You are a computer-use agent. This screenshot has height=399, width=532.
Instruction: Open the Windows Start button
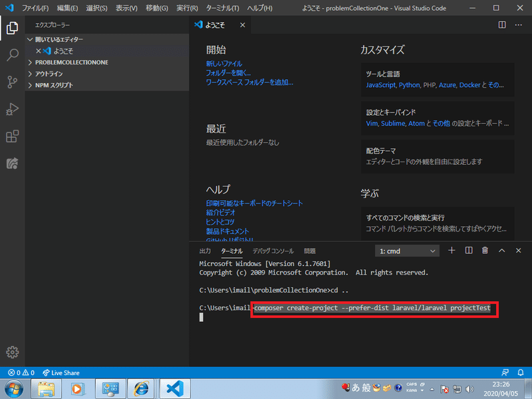[x=14, y=389]
